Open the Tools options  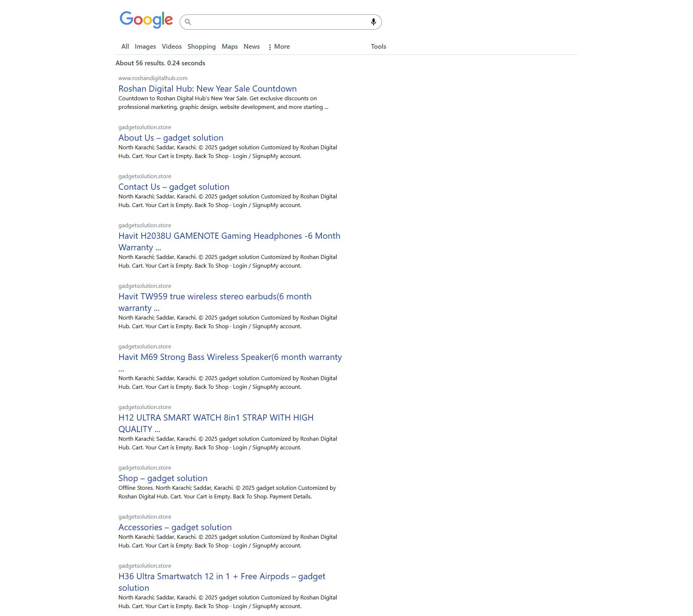click(x=378, y=47)
